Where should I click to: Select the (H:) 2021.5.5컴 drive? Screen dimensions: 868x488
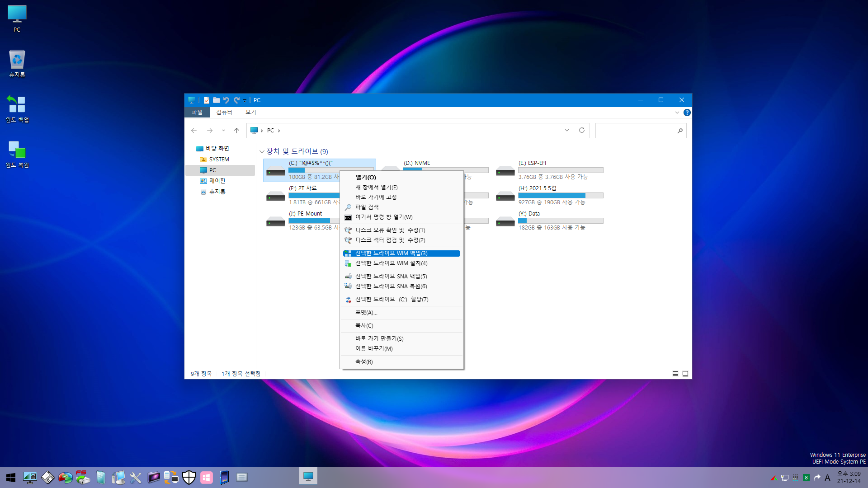coord(550,195)
